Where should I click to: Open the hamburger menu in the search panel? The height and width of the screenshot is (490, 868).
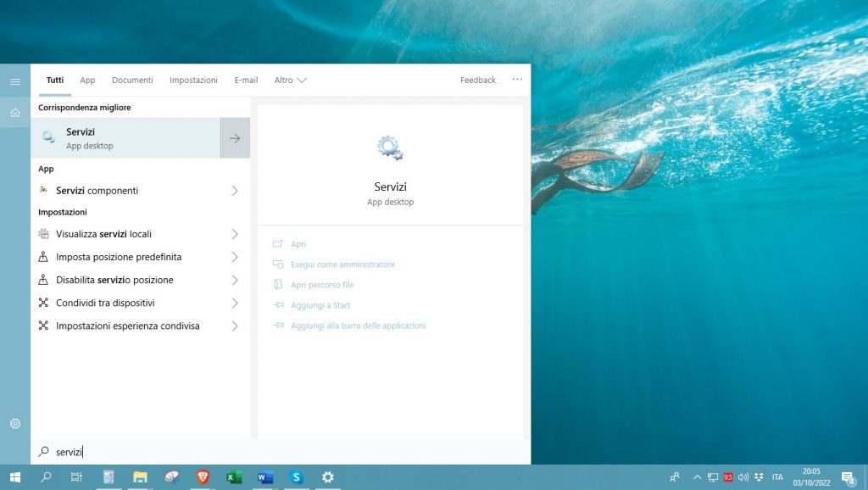(14, 81)
